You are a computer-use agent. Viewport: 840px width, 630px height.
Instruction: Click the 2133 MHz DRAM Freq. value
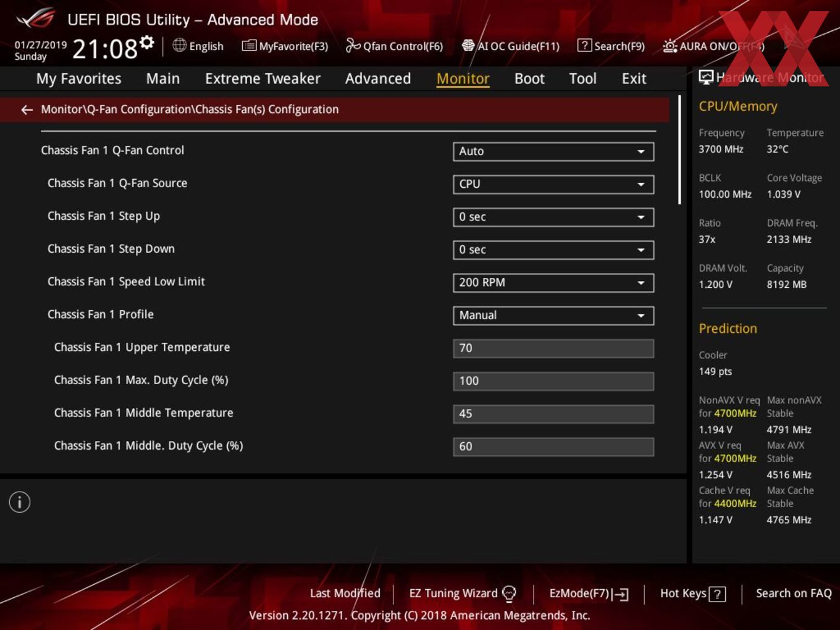789,239
